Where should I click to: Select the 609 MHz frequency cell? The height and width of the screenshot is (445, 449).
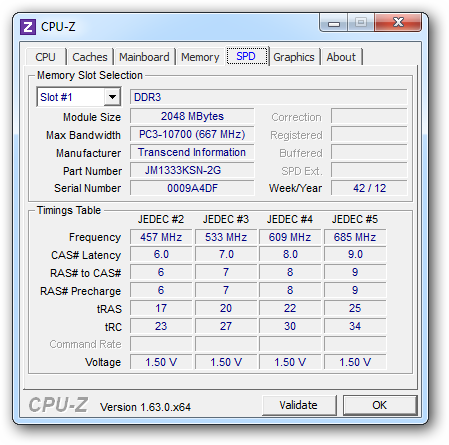[x=290, y=237]
